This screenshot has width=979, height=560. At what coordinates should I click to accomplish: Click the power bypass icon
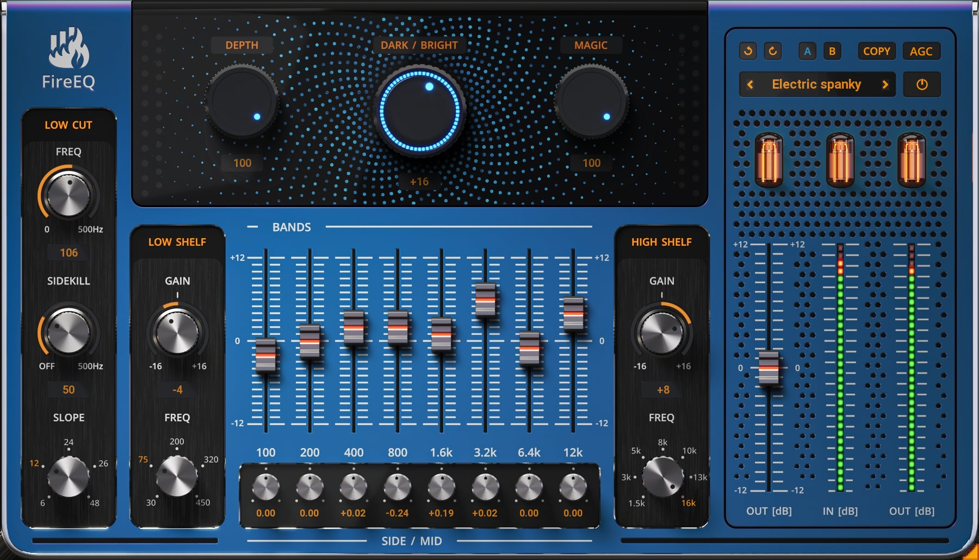click(922, 84)
